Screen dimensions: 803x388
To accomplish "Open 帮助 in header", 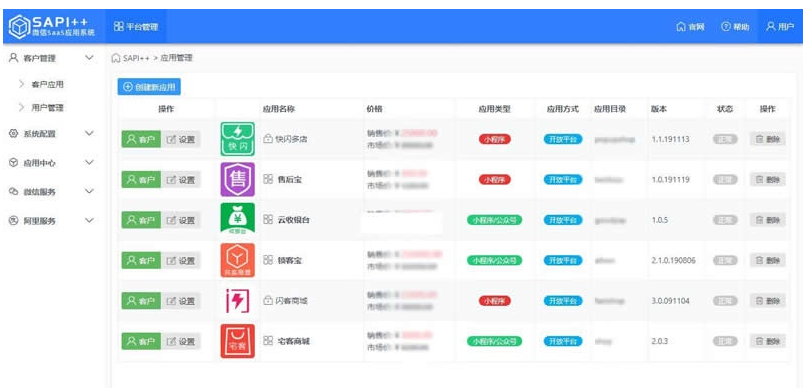I will coord(735,27).
